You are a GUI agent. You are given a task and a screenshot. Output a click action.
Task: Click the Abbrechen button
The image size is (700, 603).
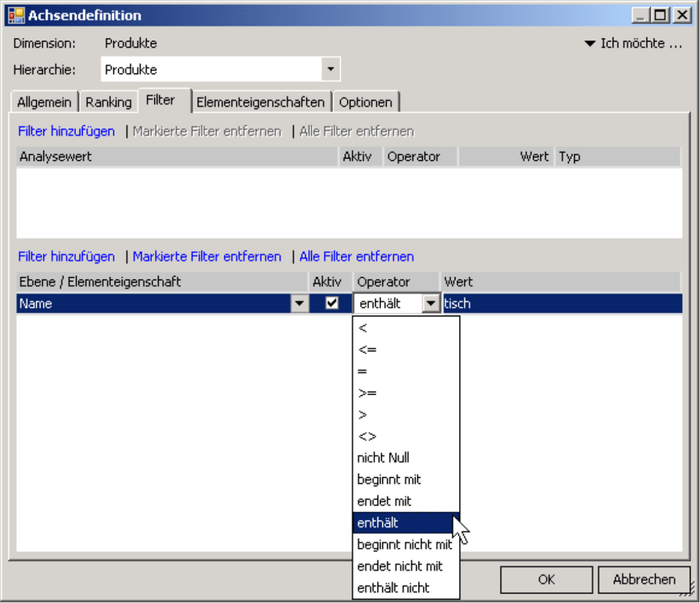click(x=644, y=579)
